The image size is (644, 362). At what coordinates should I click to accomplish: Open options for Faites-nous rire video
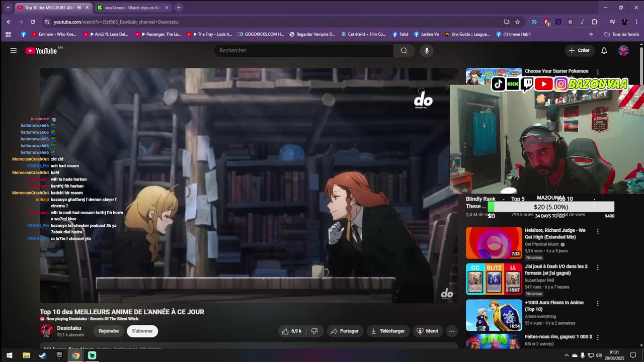click(598, 338)
